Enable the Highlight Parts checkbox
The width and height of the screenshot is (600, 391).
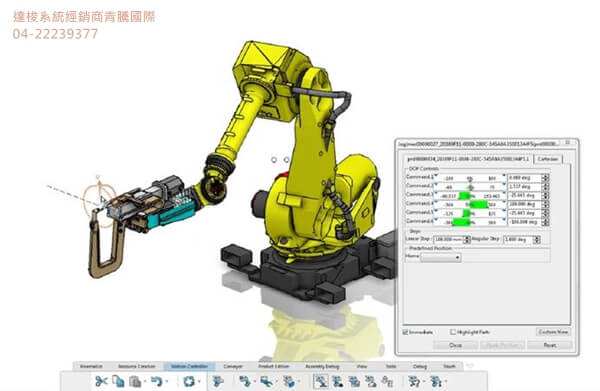[x=453, y=332]
